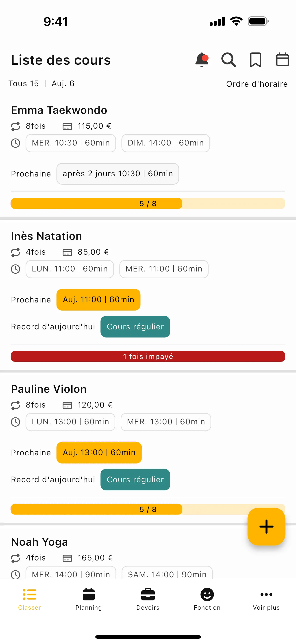
Task: Tap Cours régulier for Inès Natation
Action: click(x=135, y=326)
